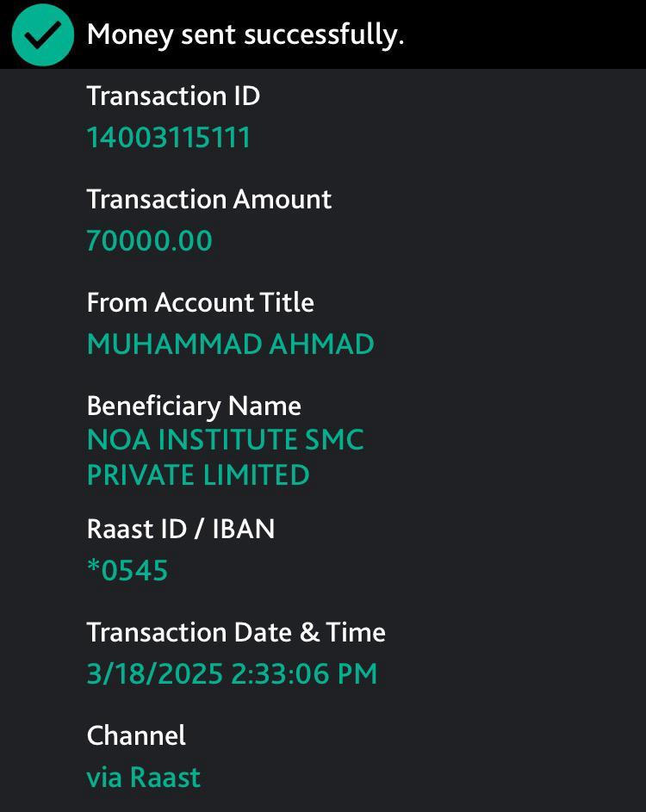
Task: Select the Beneficiary Name label
Action: click(194, 406)
